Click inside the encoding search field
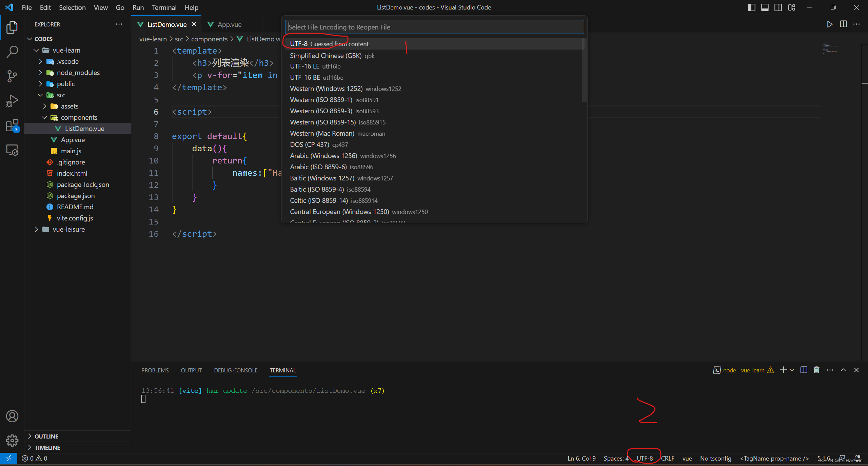868x466 pixels. [x=434, y=27]
